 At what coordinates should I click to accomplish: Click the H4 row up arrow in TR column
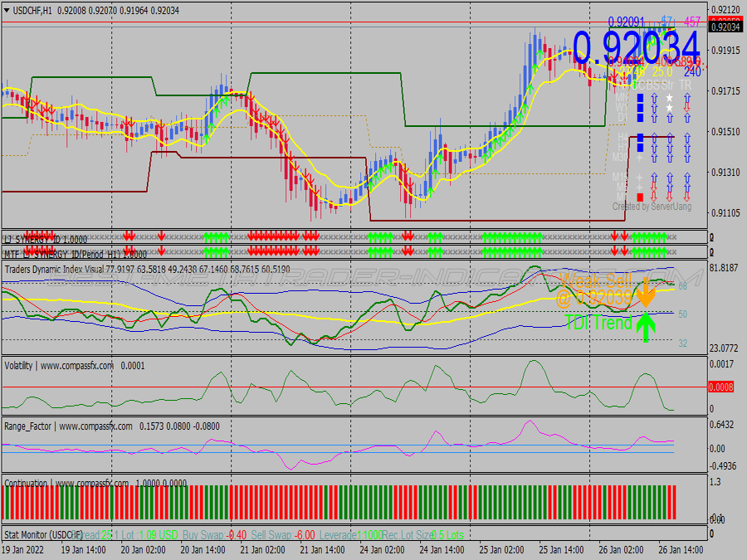(x=687, y=138)
